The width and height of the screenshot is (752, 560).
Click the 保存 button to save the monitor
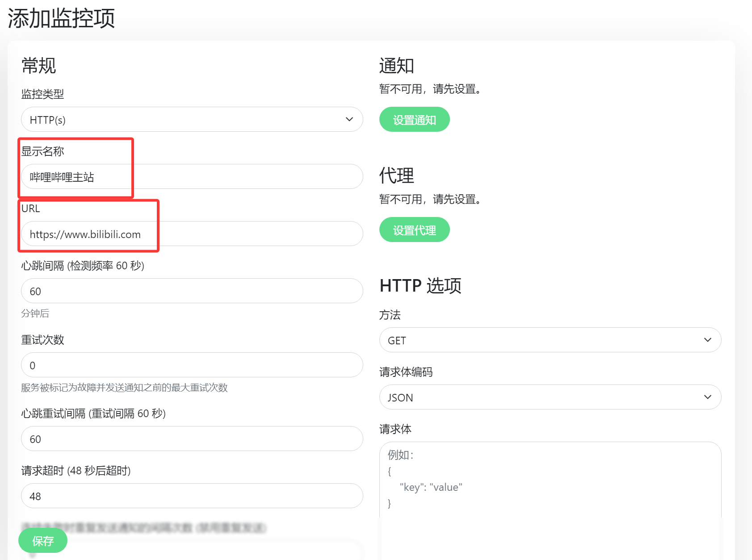coord(42,540)
